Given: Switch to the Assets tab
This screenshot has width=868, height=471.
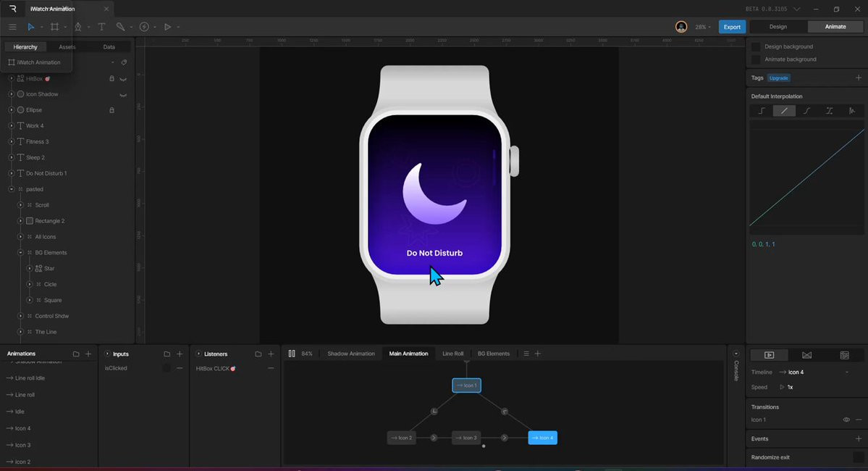Looking at the screenshot, I should coord(67,47).
